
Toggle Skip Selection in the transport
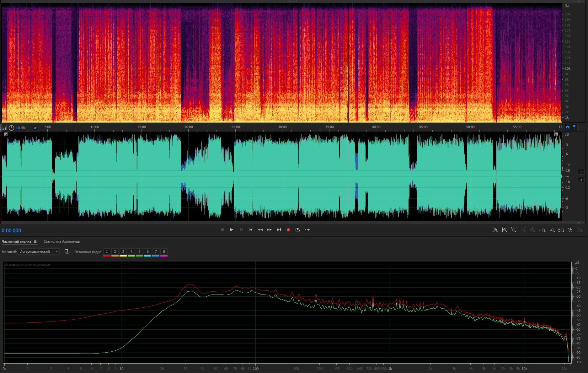(307, 230)
